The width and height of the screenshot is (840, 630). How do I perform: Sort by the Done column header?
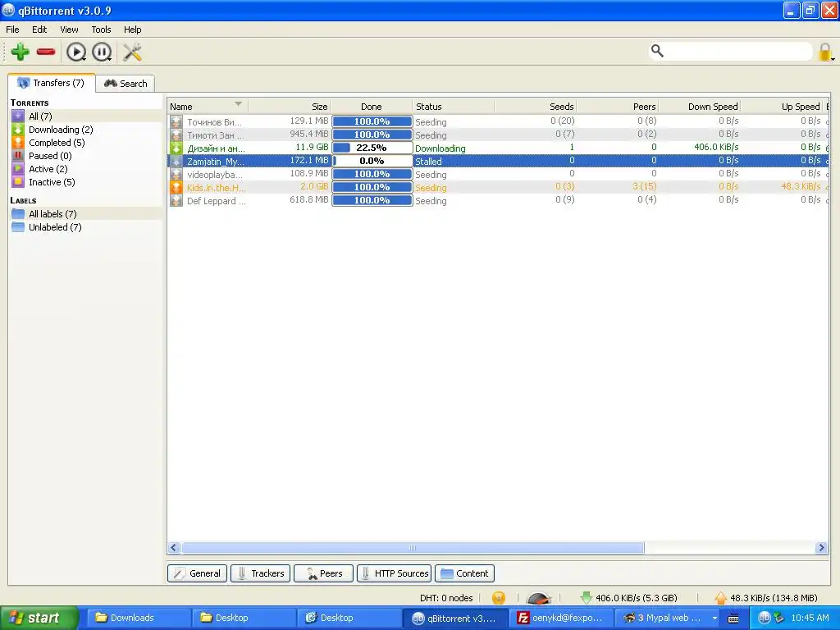[x=372, y=107]
